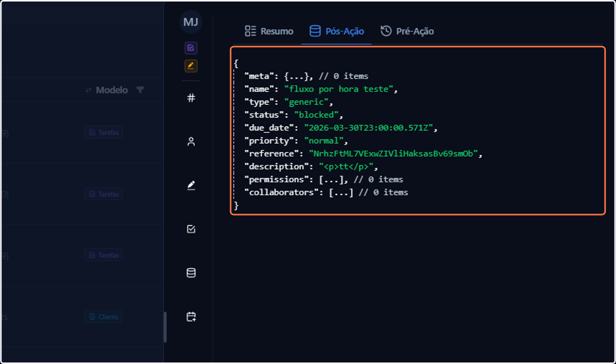Viewport: 616px width, 364px height.
Task: Click the "status" key in JSON
Action: tap(264, 114)
